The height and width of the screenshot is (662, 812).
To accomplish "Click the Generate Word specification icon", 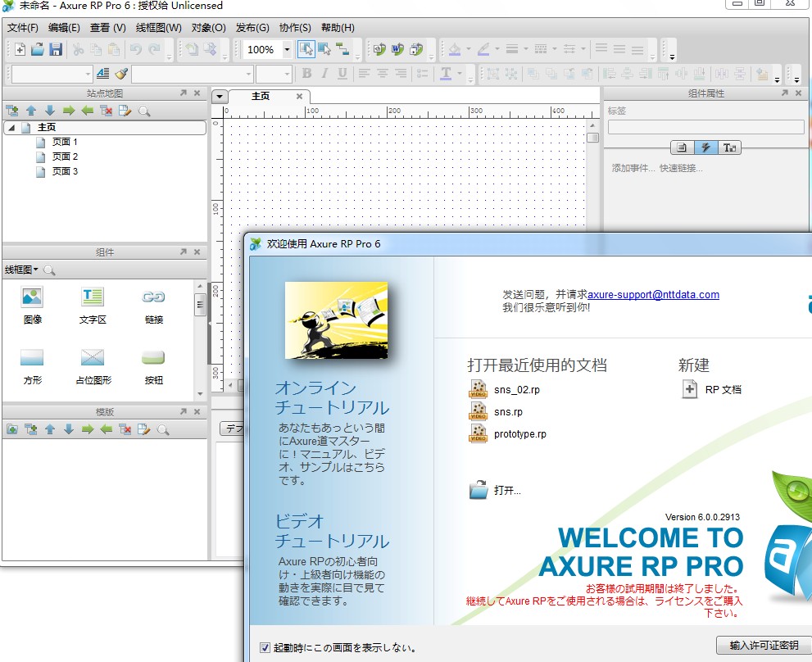I will tap(397, 50).
